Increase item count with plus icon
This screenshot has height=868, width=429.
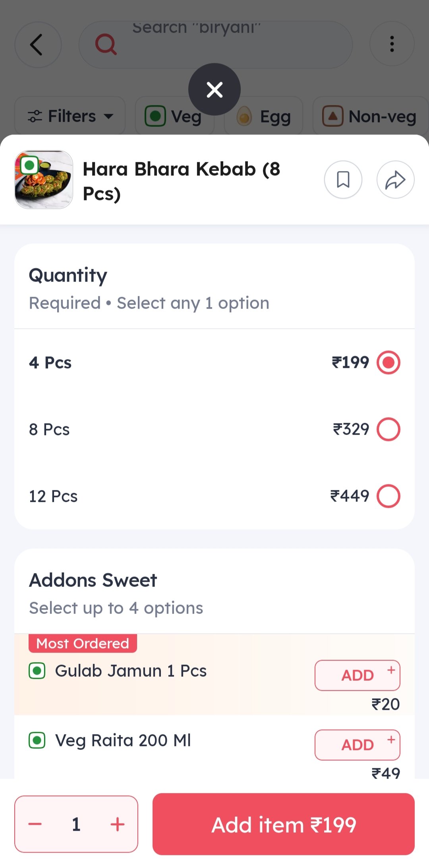point(118,824)
